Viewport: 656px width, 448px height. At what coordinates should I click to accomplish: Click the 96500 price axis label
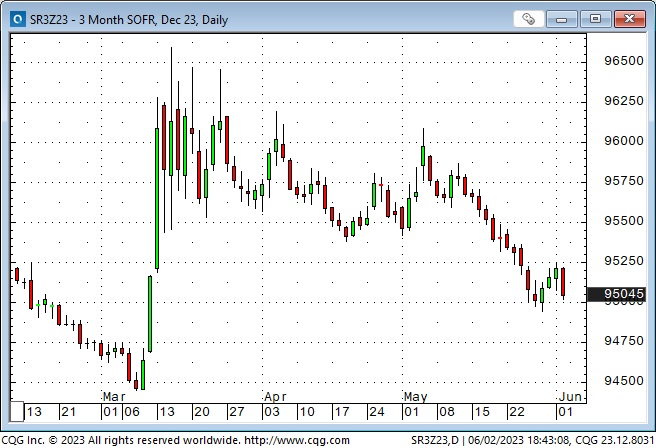coord(624,61)
